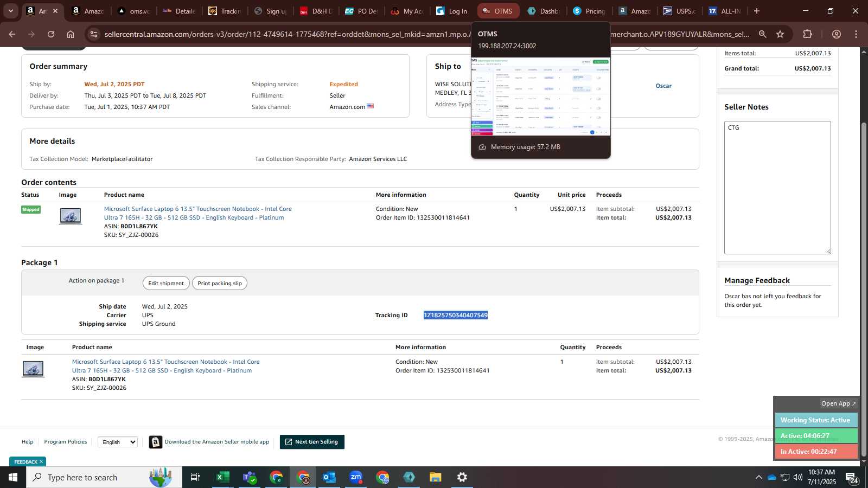Screen dimensions: 868x488
Task: Reload the page with the refresh icon
Action: [51, 34]
